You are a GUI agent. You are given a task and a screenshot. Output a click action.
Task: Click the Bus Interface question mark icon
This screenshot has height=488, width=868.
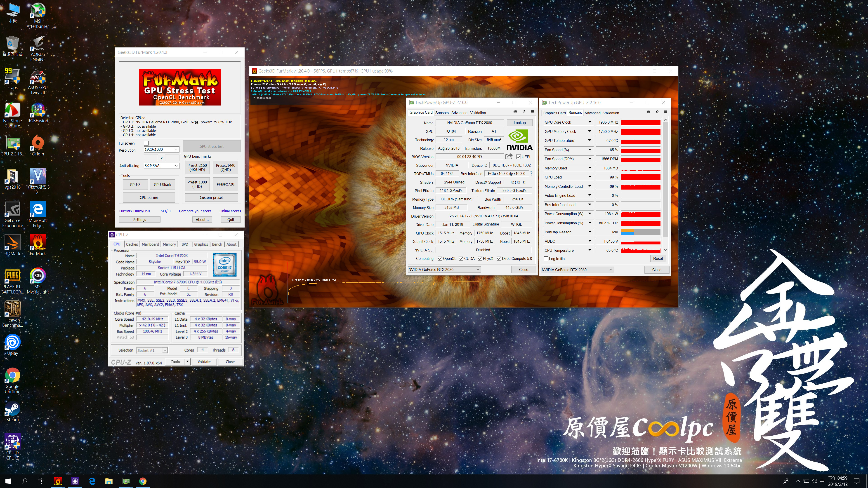click(x=531, y=174)
